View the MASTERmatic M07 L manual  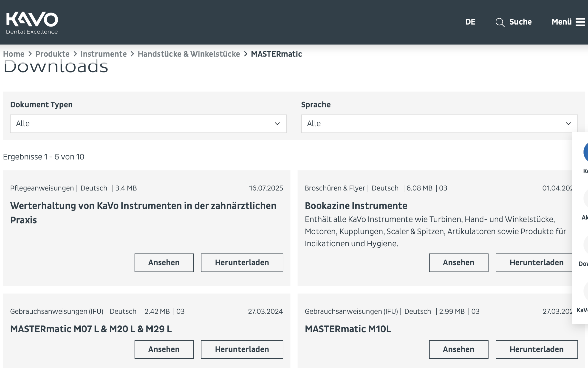(x=164, y=349)
